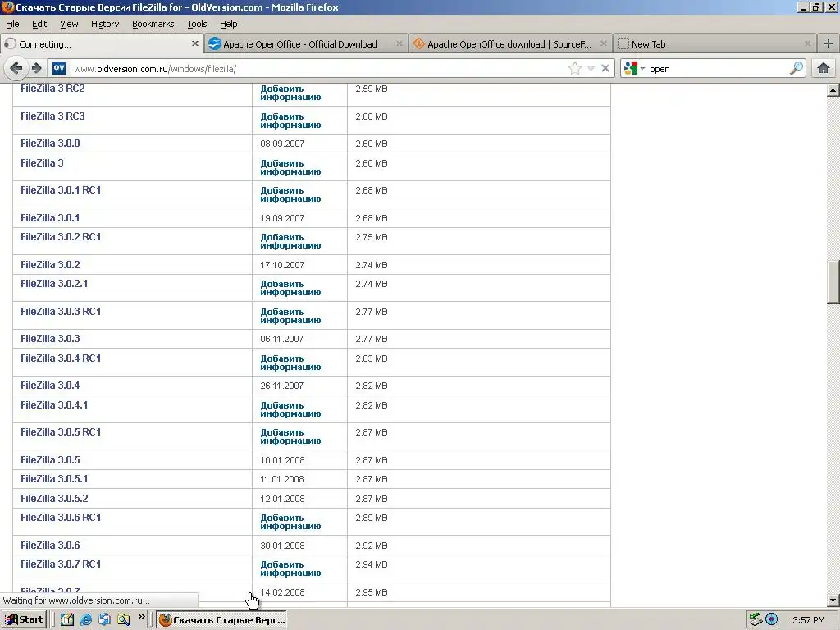Click the search magnifier icon
The image size is (840, 630).
point(796,68)
